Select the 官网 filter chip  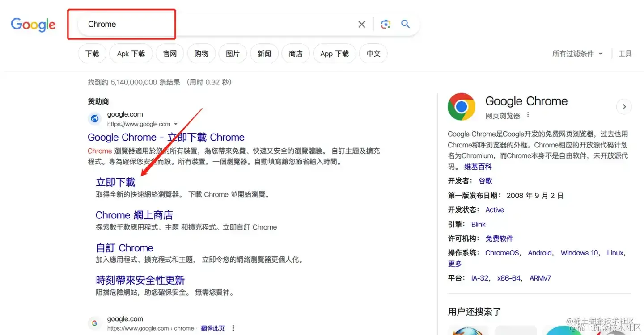coord(170,54)
